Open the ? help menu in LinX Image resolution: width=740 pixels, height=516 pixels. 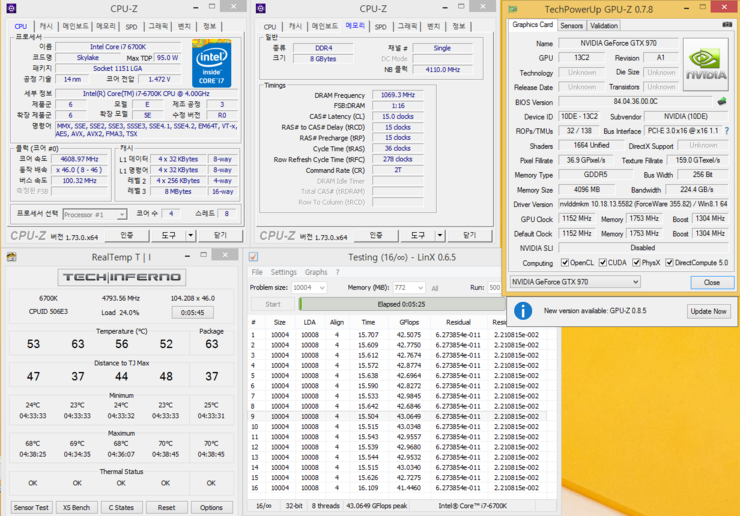point(337,272)
